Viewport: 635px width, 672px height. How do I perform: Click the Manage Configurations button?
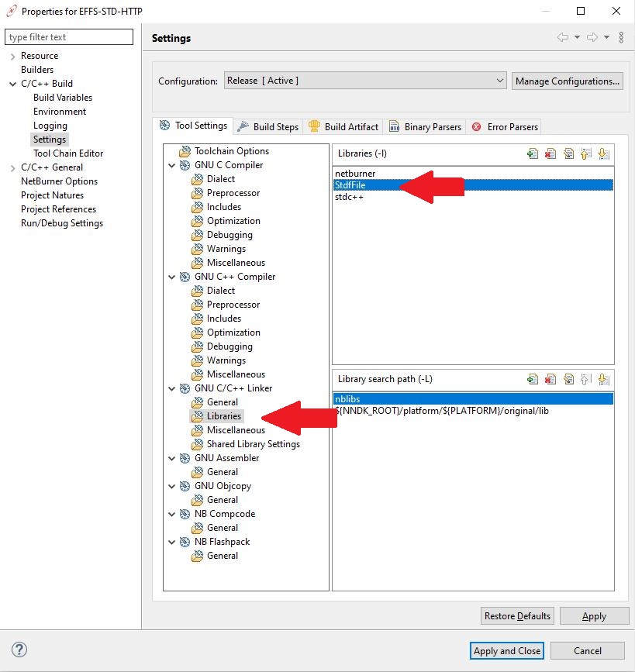(568, 81)
